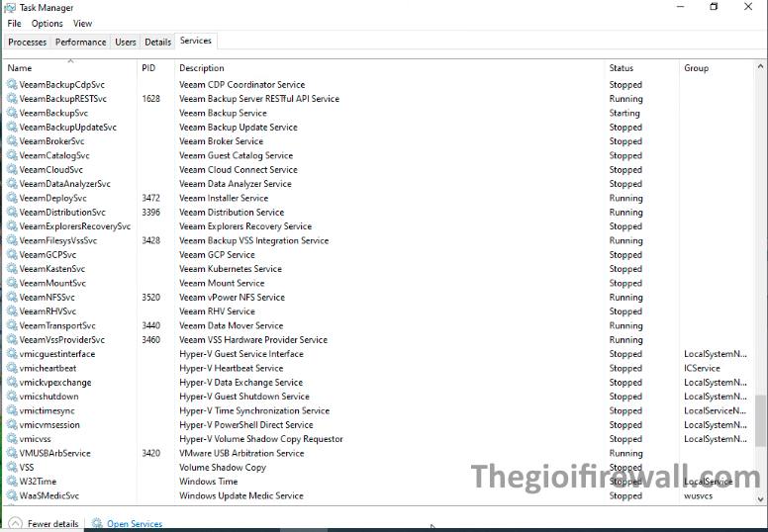Open the Services link in footer
This screenshot has width=768, height=532.
135,524
